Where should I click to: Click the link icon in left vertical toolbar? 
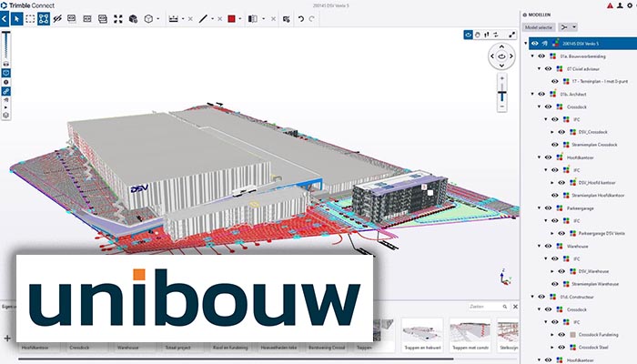coord(5,91)
